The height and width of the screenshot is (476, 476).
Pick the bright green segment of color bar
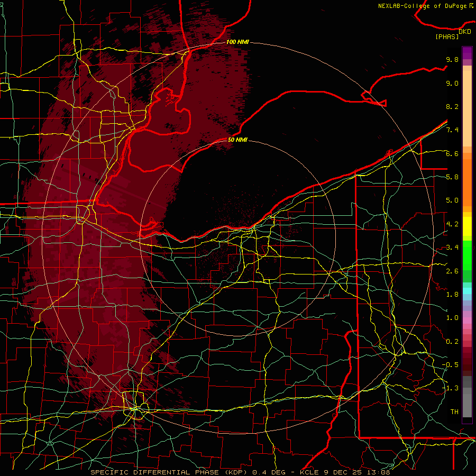point(467,255)
